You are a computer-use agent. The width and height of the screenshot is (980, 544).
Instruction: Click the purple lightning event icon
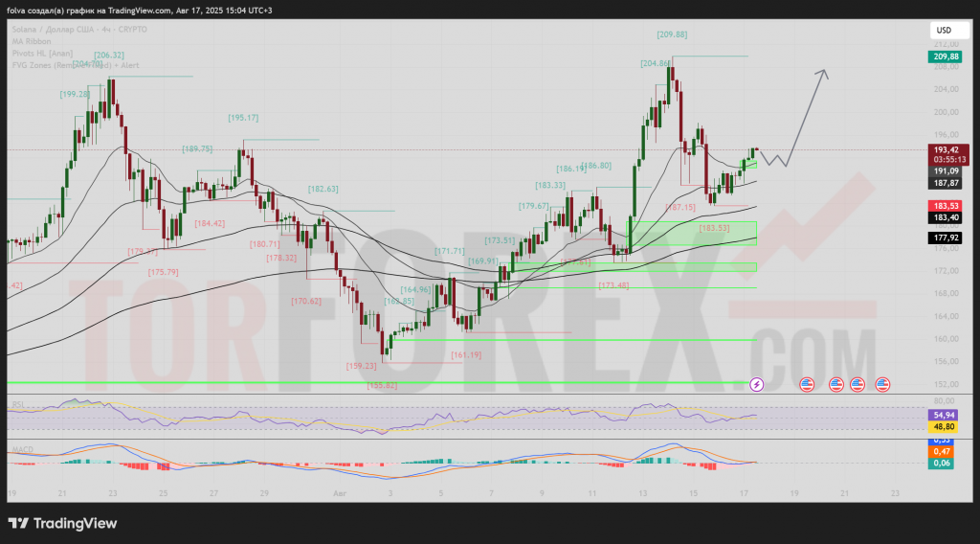pyautogui.click(x=756, y=385)
